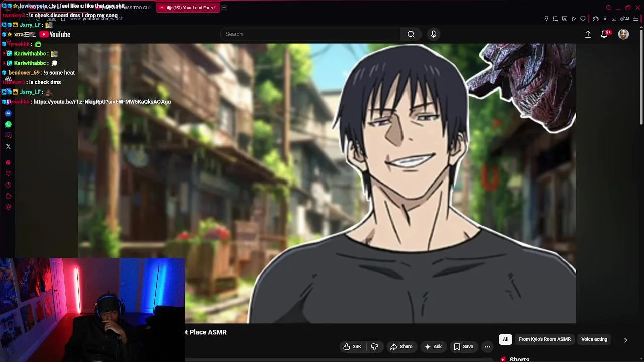This screenshot has width=644, height=362.
Task: Mute the Your Loud Farts tab speaker icon
Action: [x=169, y=8]
